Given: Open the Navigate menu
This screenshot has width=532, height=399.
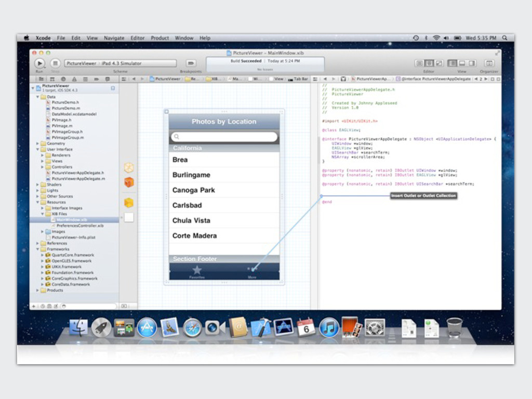Looking at the screenshot, I should point(114,38).
